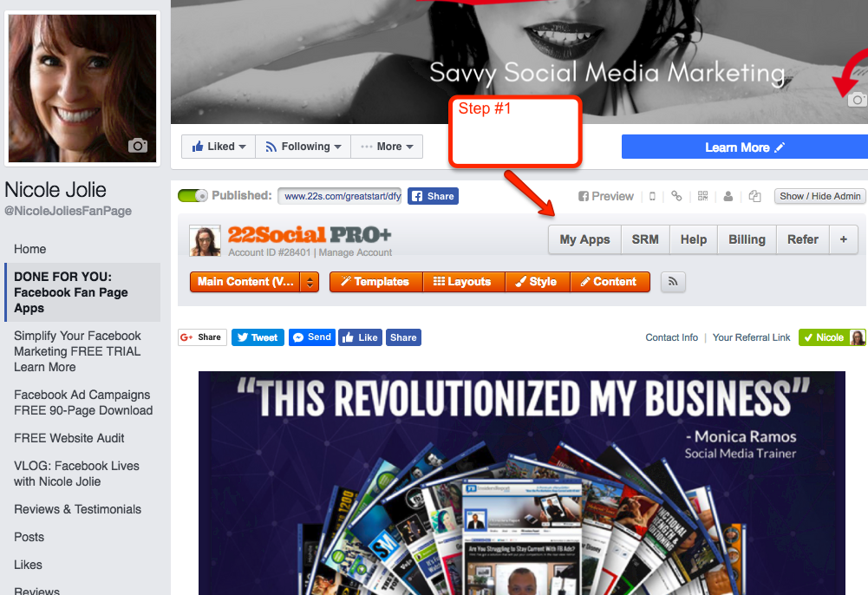Click the Google+ Share button
Viewport: 868px width, 595px height.
[202, 337]
